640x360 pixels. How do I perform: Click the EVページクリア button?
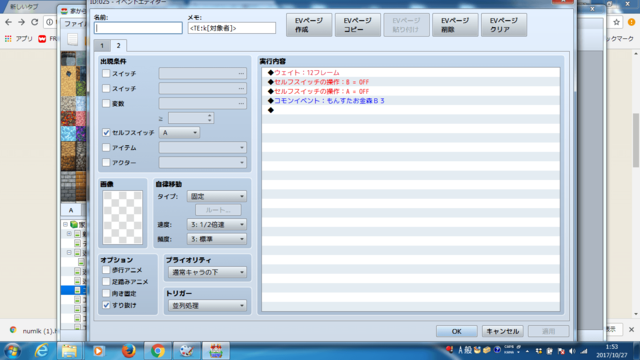pos(504,25)
